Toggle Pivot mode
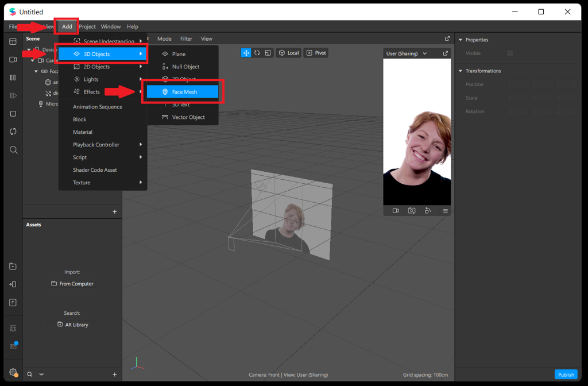The height and width of the screenshot is (386, 588). click(316, 53)
